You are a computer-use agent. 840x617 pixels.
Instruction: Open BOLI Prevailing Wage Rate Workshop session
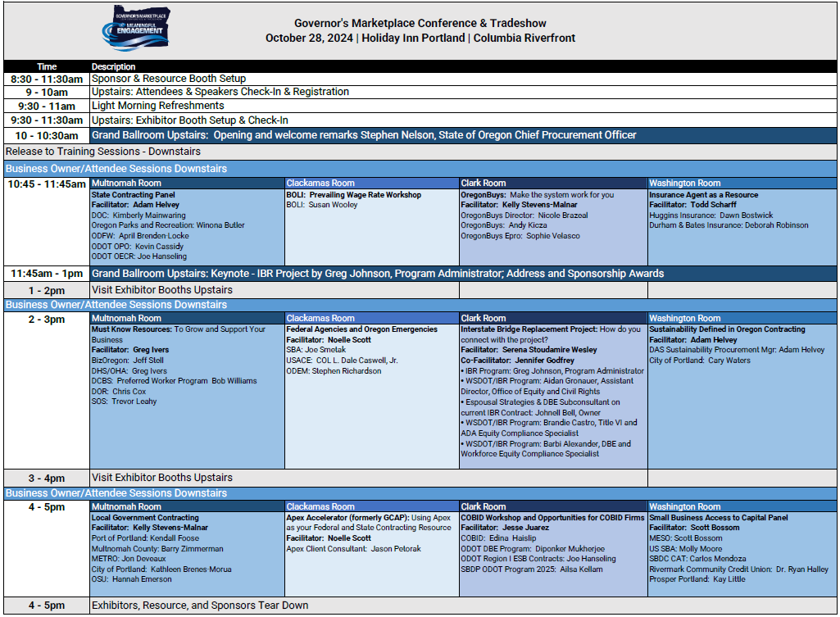pyautogui.click(x=353, y=195)
